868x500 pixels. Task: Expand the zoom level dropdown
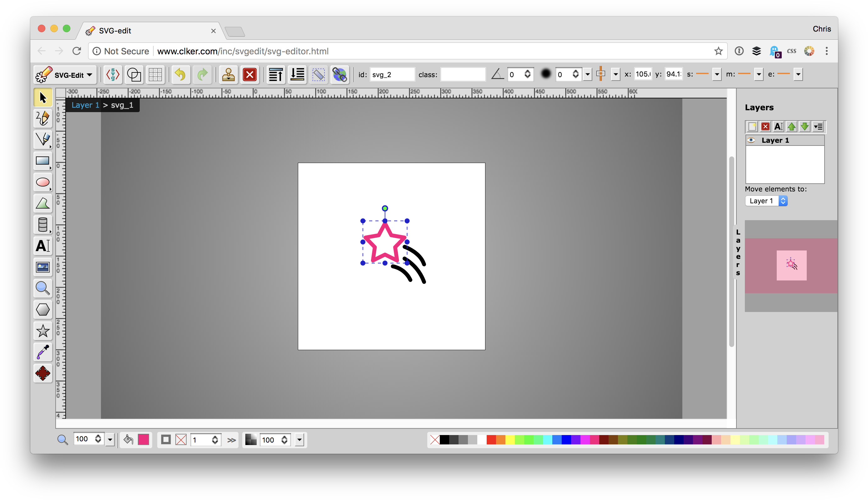click(110, 439)
